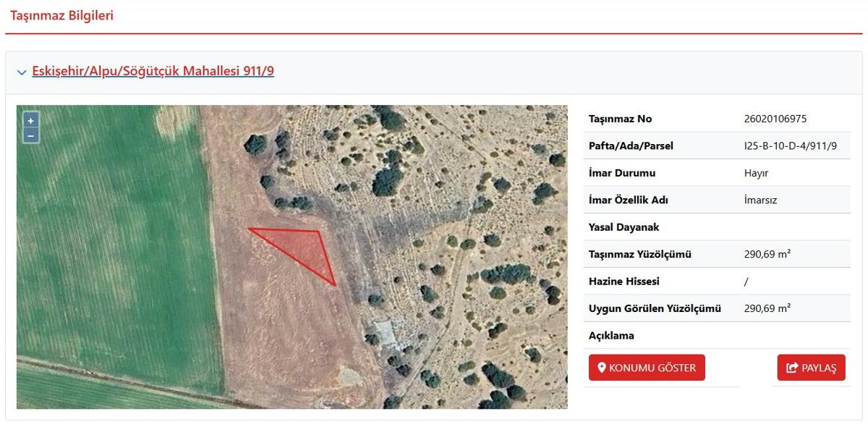Click the share arrow icon

pos(792,368)
